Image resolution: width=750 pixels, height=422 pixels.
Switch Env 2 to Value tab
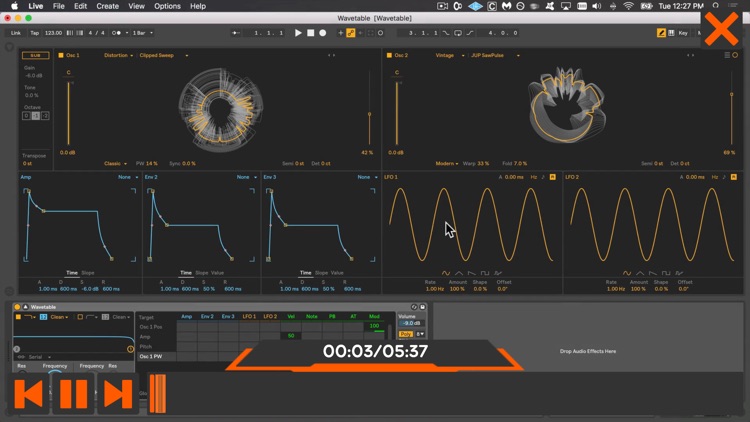pos(217,273)
